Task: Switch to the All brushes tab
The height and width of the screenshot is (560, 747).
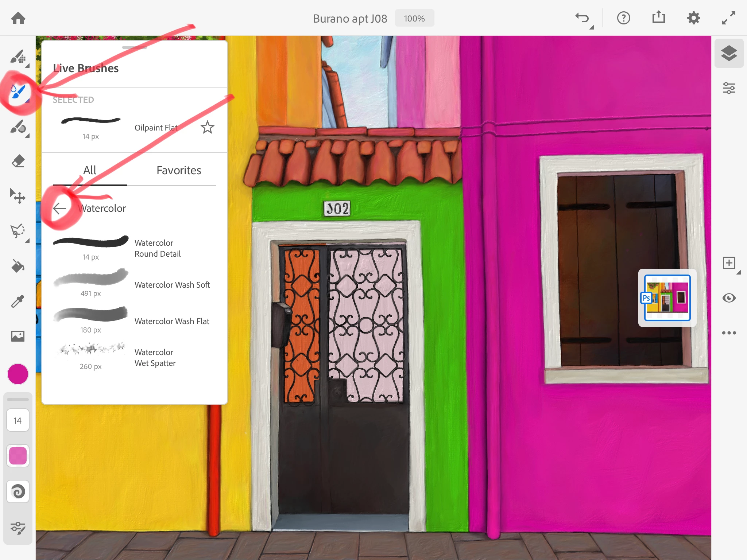Action: pyautogui.click(x=90, y=170)
